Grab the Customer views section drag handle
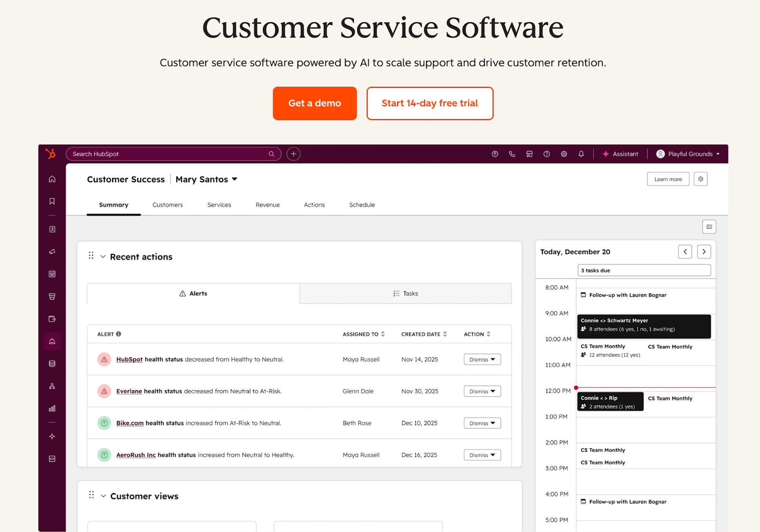 pyautogui.click(x=92, y=495)
